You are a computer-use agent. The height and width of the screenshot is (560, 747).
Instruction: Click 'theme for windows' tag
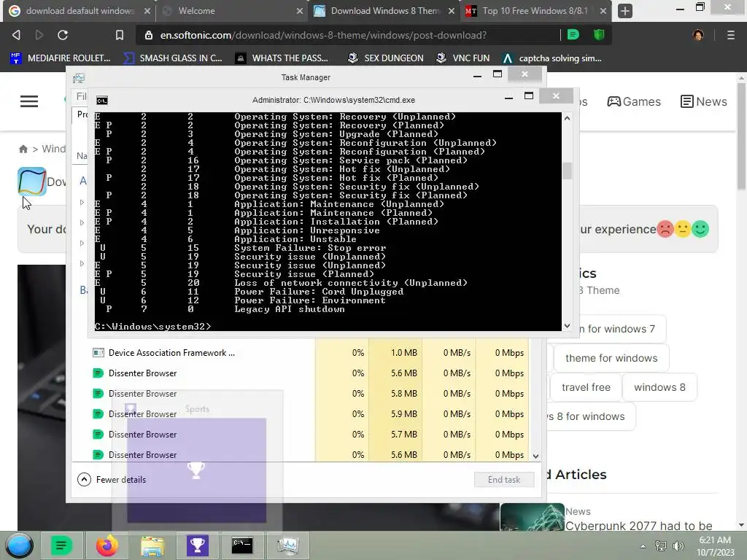[611, 358]
